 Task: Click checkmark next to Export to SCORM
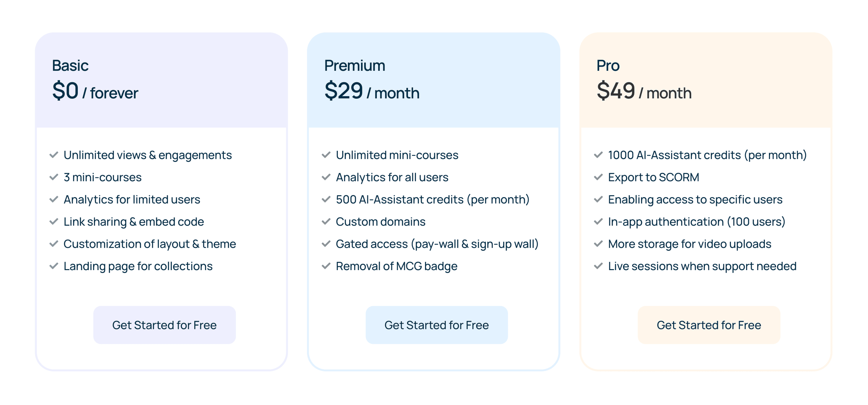tap(599, 177)
